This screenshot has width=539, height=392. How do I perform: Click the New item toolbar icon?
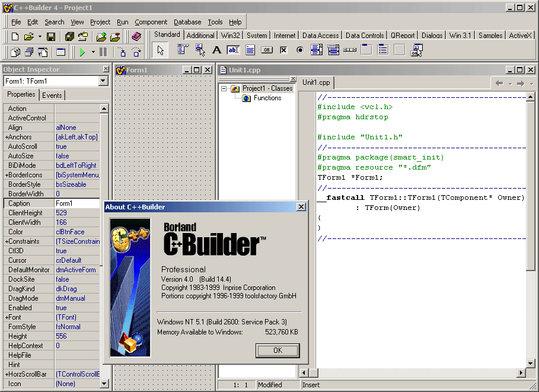[x=15, y=36]
